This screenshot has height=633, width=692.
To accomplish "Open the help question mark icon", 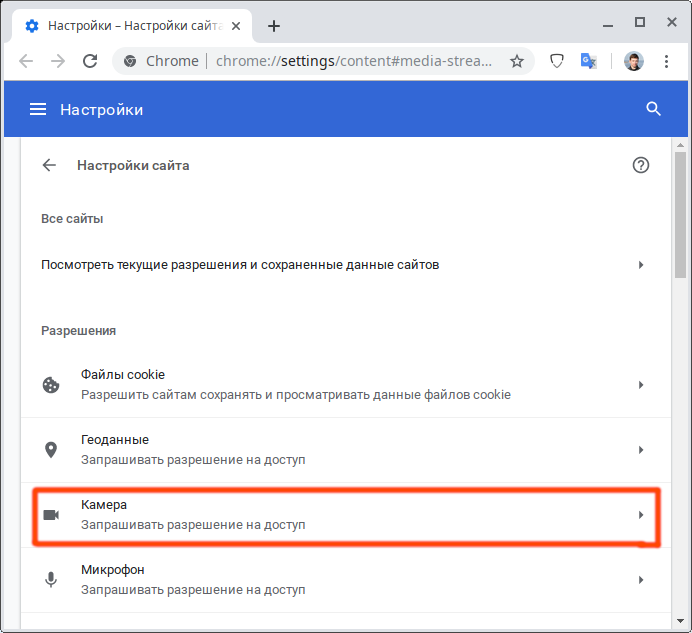I will coord(641,165).
